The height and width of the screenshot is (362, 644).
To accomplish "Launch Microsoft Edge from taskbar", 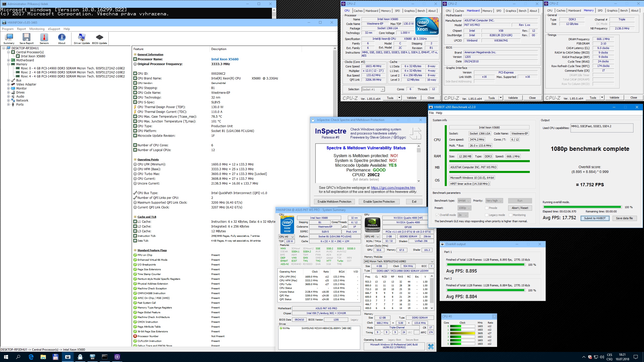I will [x=31, y=357].
